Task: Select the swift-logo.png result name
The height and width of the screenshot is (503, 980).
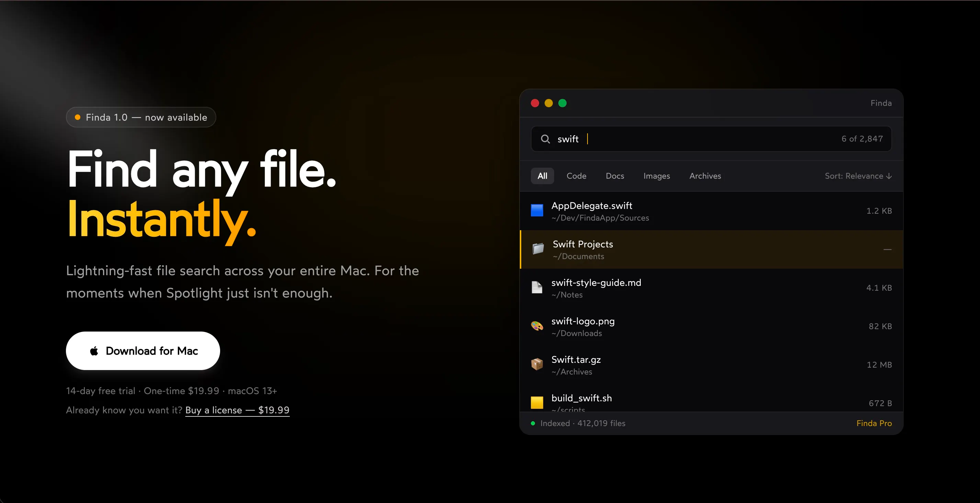Action: click(583, 321)
